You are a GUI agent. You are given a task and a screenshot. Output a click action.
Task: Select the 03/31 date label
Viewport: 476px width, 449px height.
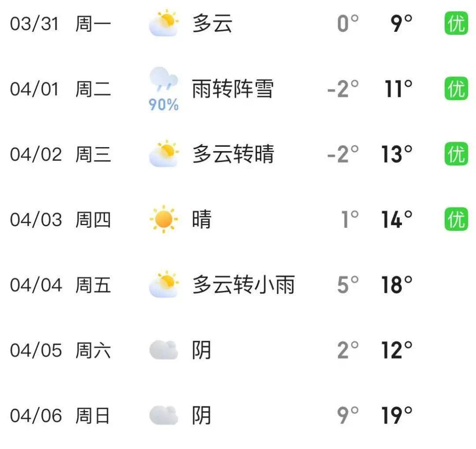(34, 23)
